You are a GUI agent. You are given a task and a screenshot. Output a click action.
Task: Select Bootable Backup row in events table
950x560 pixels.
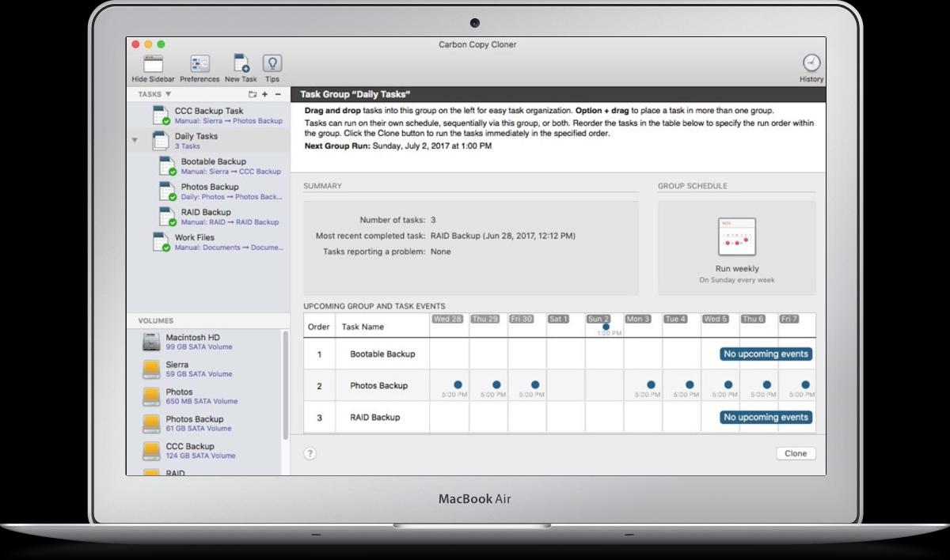[559, 354]
